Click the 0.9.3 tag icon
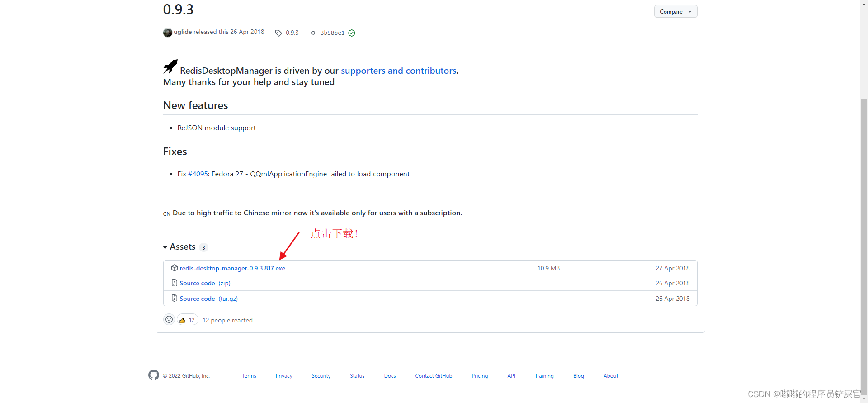Viewport: 868px width, 403px height. pyautogui.click(x=278, y=33)
